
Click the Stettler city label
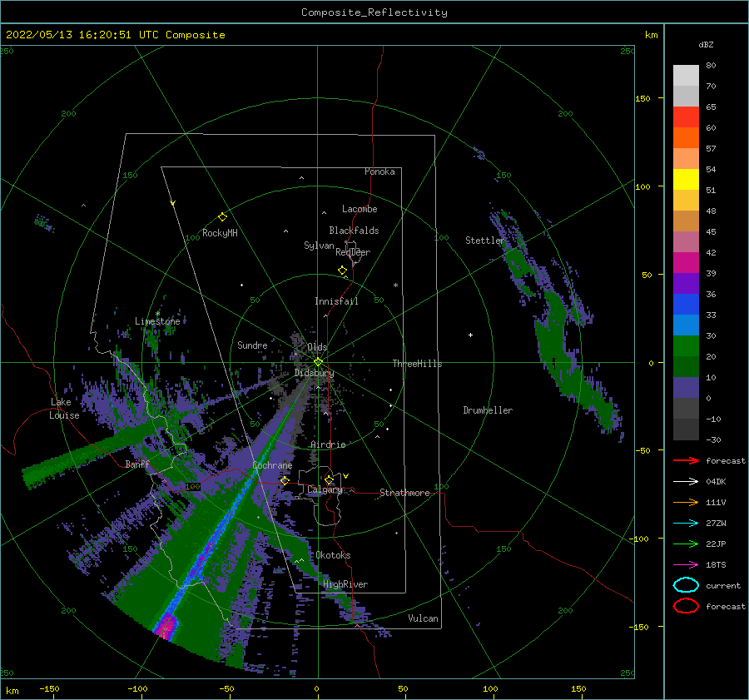pyautogui.click(x=485, y=241)
